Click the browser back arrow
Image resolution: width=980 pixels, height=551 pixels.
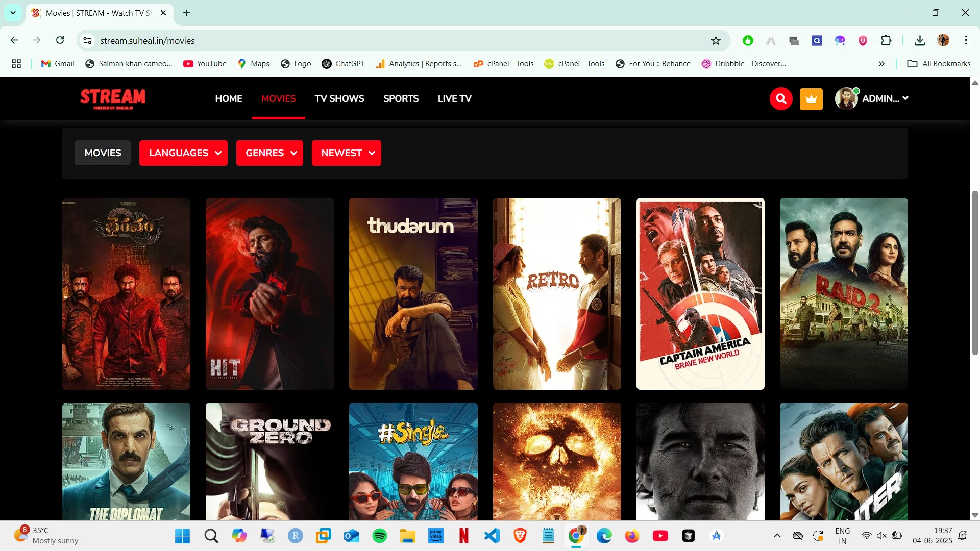click(14, 40)
